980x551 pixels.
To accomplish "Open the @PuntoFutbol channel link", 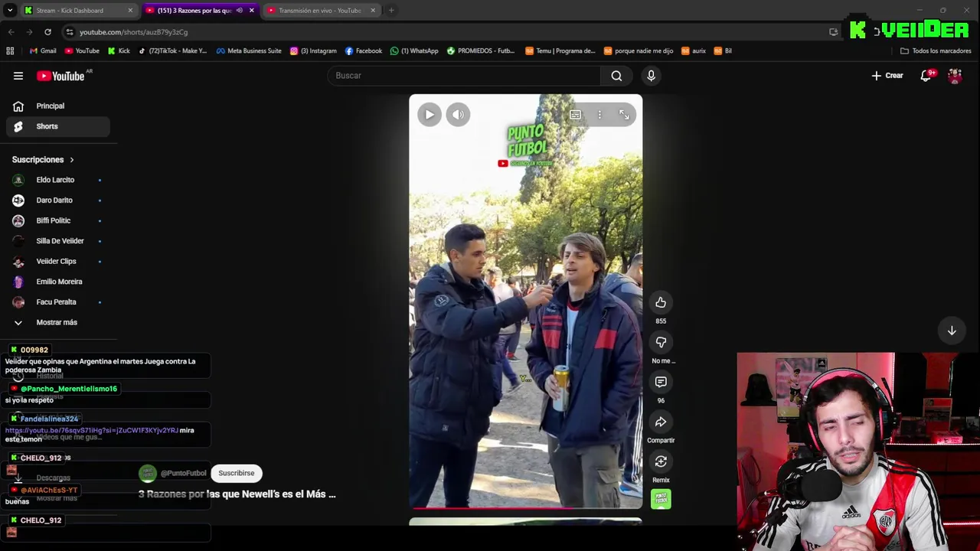I will pos(183,473).
